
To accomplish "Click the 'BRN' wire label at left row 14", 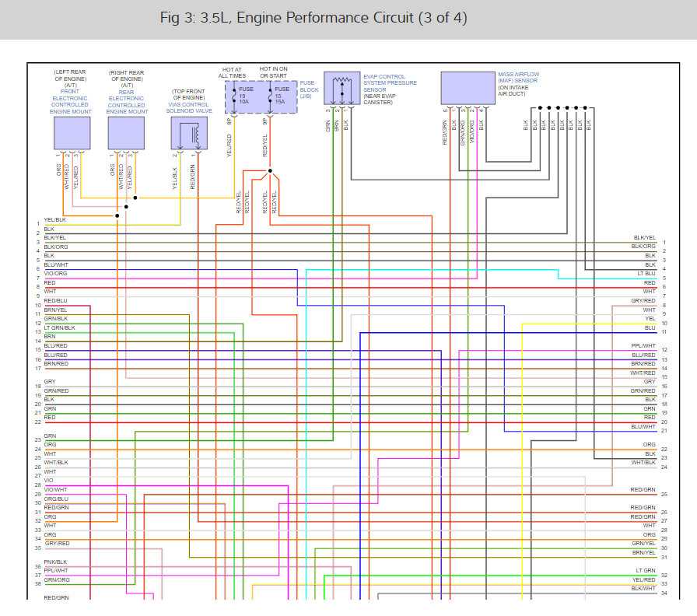I will click(49, 337).
